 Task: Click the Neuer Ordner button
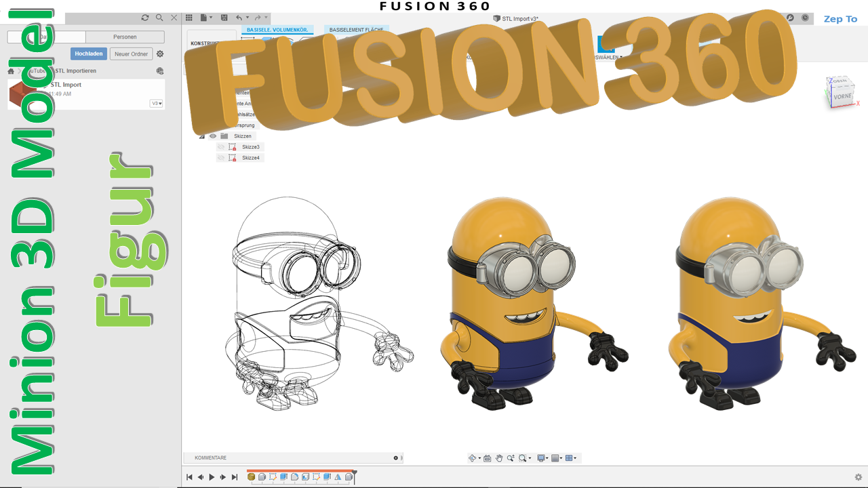click(131, 54)
